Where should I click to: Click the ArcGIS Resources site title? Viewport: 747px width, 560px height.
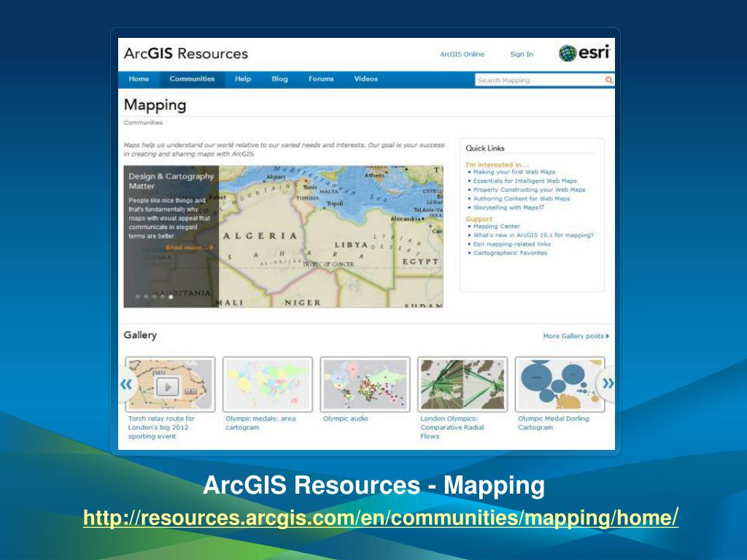(186, 53)
